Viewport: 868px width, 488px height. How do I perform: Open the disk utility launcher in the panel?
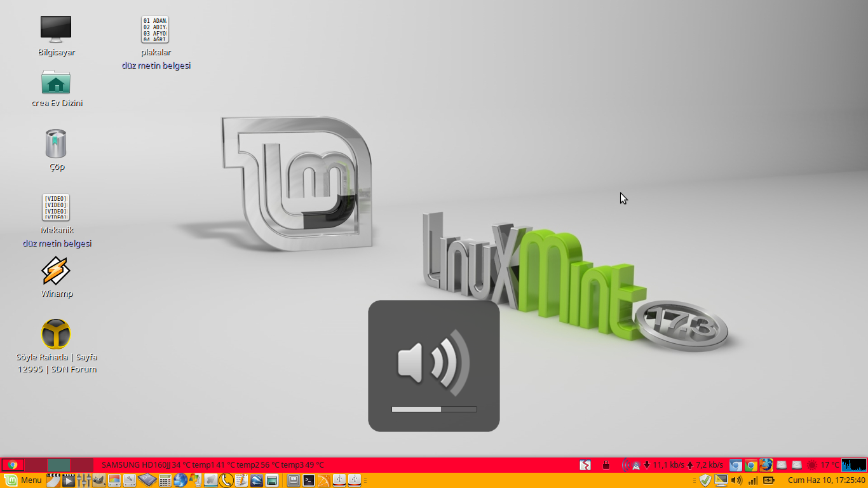130,480
